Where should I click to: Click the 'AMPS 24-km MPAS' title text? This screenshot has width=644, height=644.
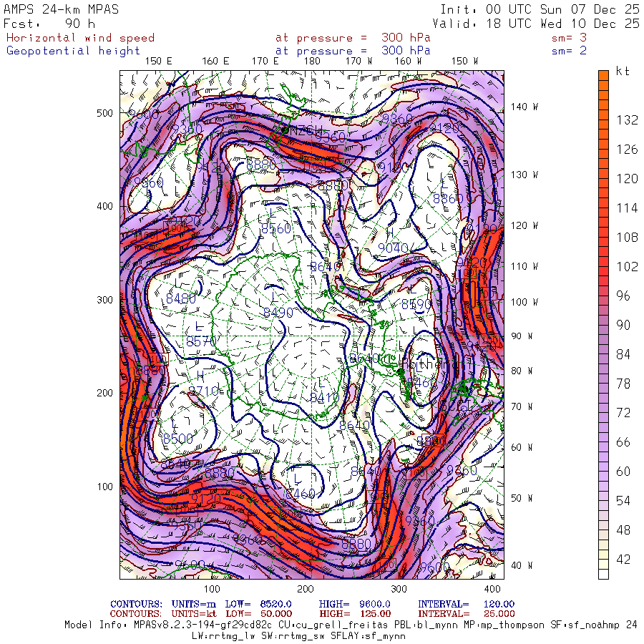(62, 9)
